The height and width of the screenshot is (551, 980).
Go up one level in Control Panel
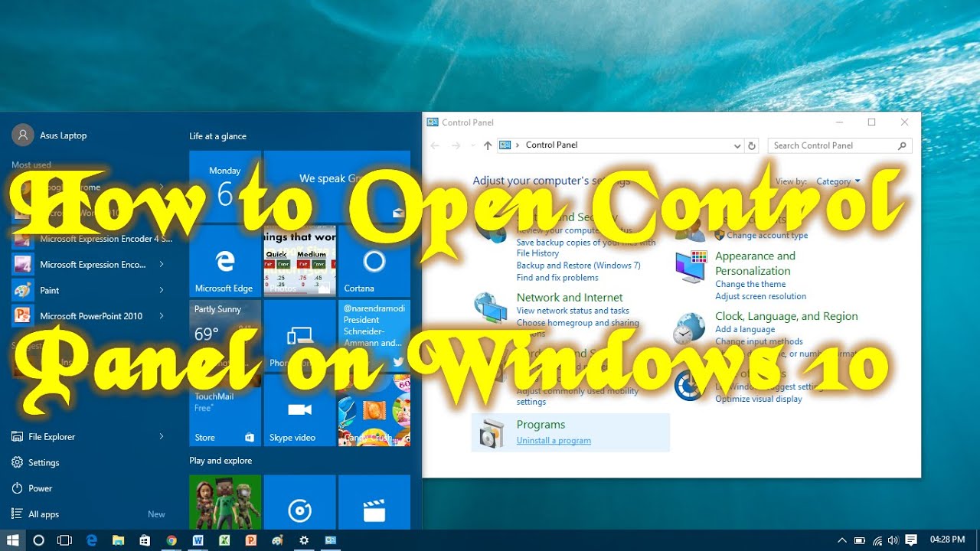click(x=488, y=145)
